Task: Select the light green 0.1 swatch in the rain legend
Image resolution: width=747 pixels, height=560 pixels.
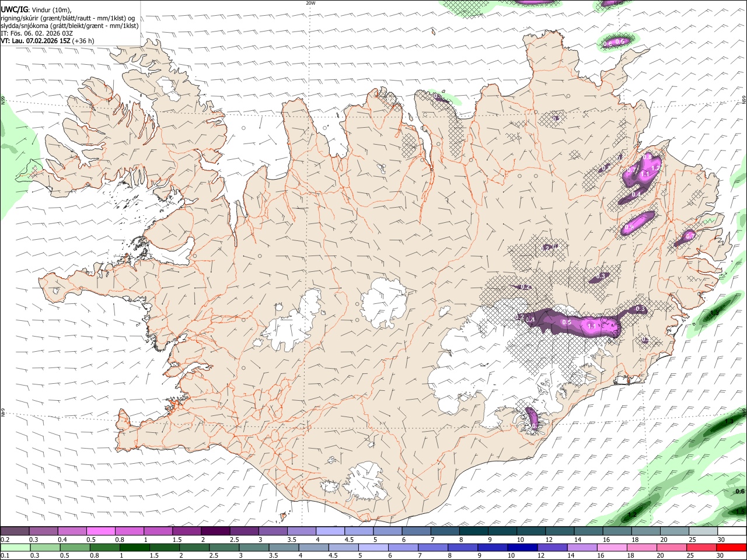Action: (15, 547)
